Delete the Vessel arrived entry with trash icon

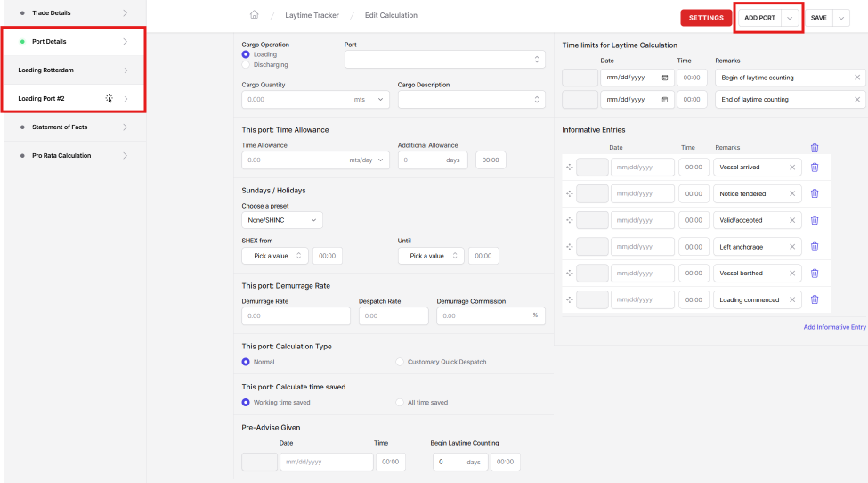coord(815,168)
